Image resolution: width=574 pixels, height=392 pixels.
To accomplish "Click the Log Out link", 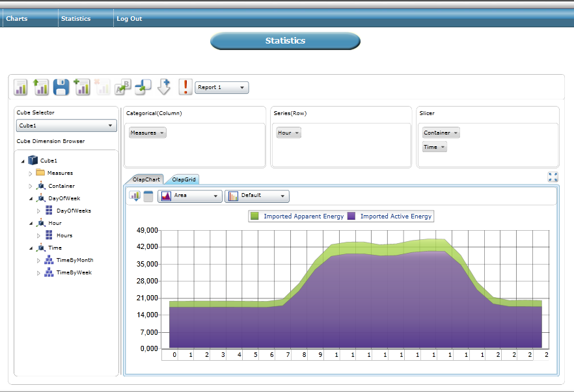I will [129, 19].
